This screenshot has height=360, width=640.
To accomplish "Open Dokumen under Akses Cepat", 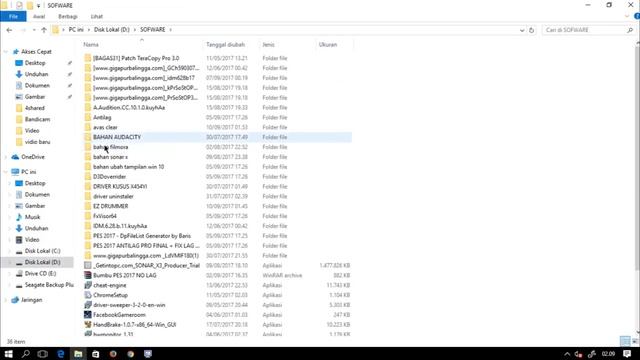I will pos(37,86).
